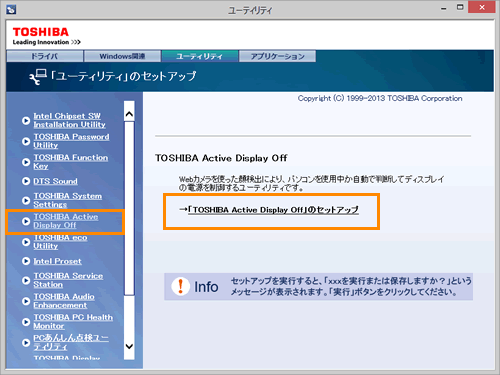
Task: Click bullet icon beside TOSHIBA Function Key
Action: [x=26, y=162]
